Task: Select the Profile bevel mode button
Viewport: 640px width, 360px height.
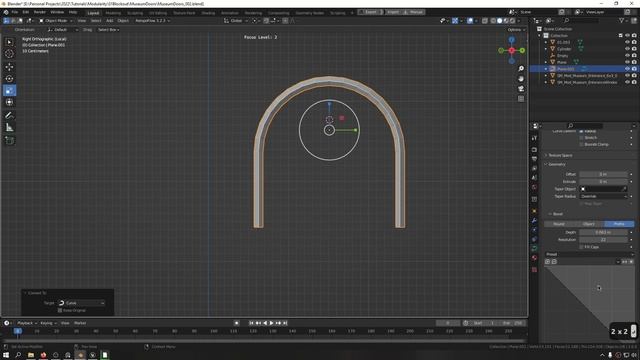Action: coord(619,224)
